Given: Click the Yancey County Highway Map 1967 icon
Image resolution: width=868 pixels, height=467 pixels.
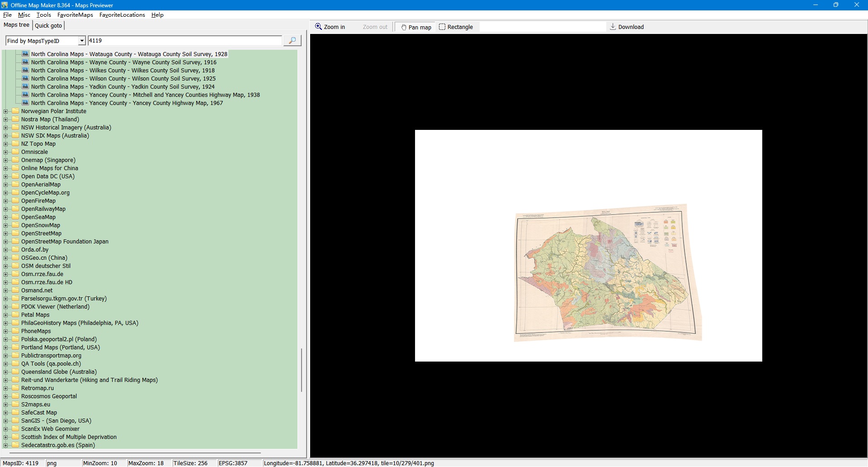Looking at the screenshot, I should (26, 103).
